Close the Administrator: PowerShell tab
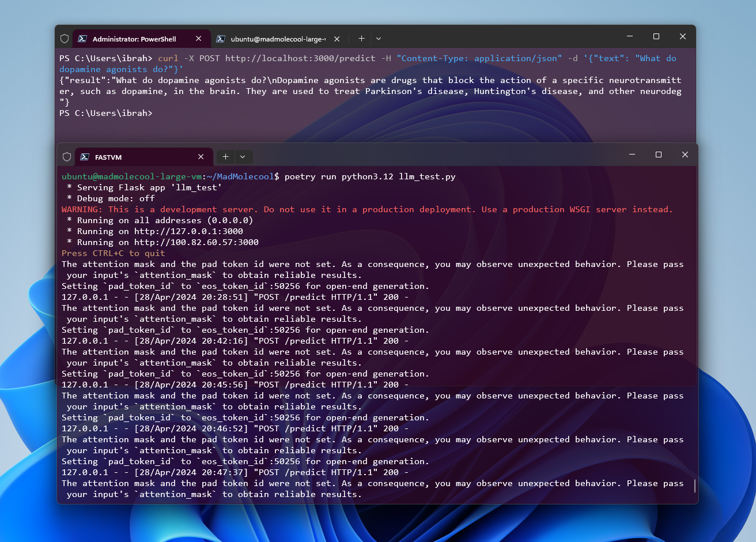Viewport: 756px width, 542px height. 198,39
